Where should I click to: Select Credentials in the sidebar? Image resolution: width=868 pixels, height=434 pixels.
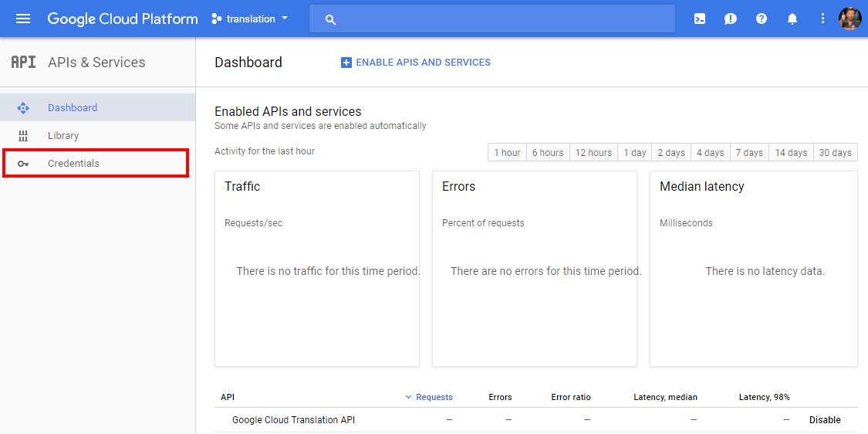click(x=97, y=164)
